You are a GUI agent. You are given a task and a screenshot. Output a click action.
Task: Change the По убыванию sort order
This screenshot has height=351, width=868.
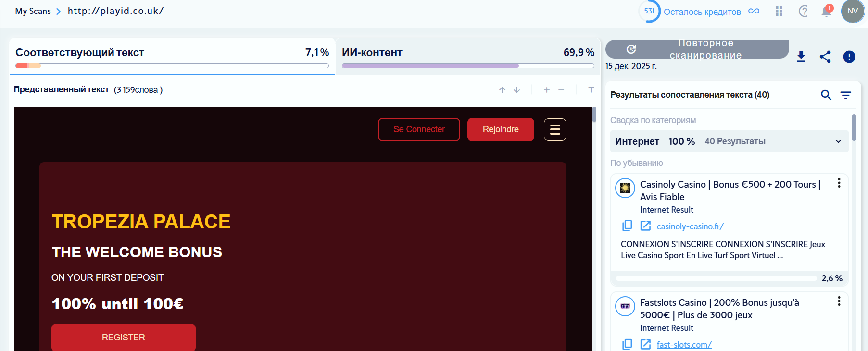pos(637,163)
